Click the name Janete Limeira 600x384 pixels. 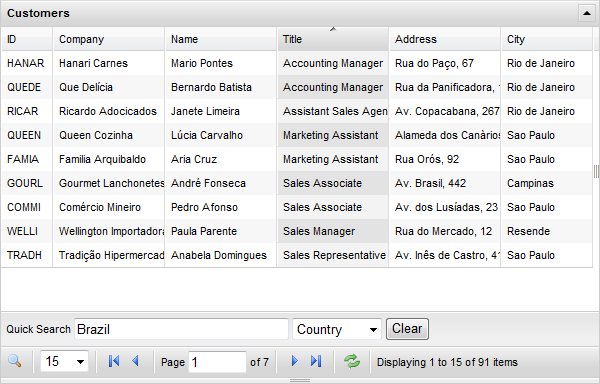[x=205, y=111]
